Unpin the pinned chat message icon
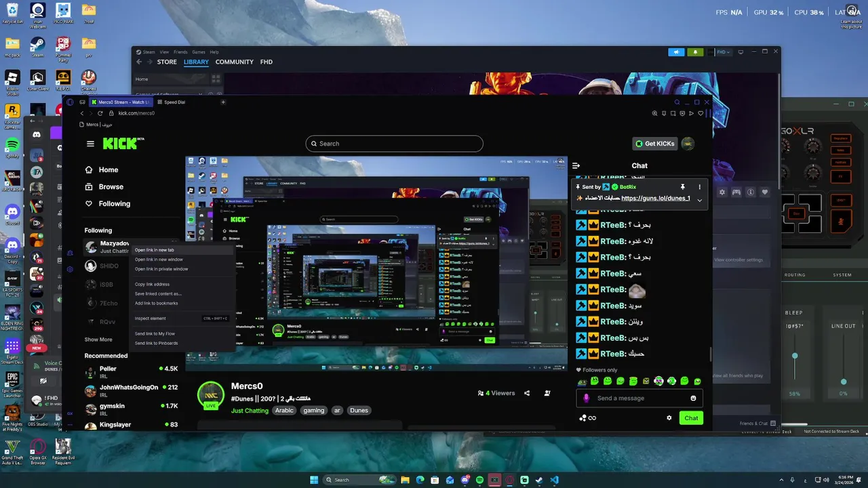This screenshot has height=488, width=868. [683, 187]
